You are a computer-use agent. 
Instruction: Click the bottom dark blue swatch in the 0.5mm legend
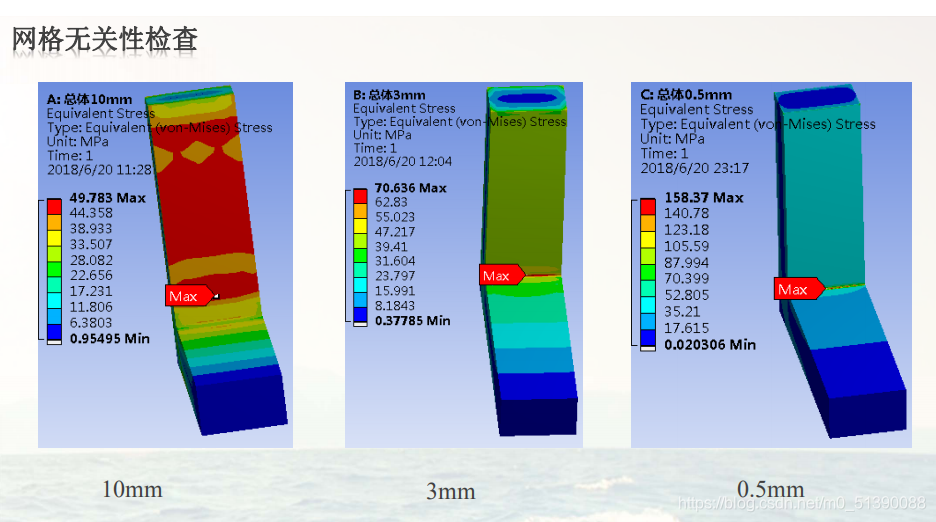tap(647, 338)
